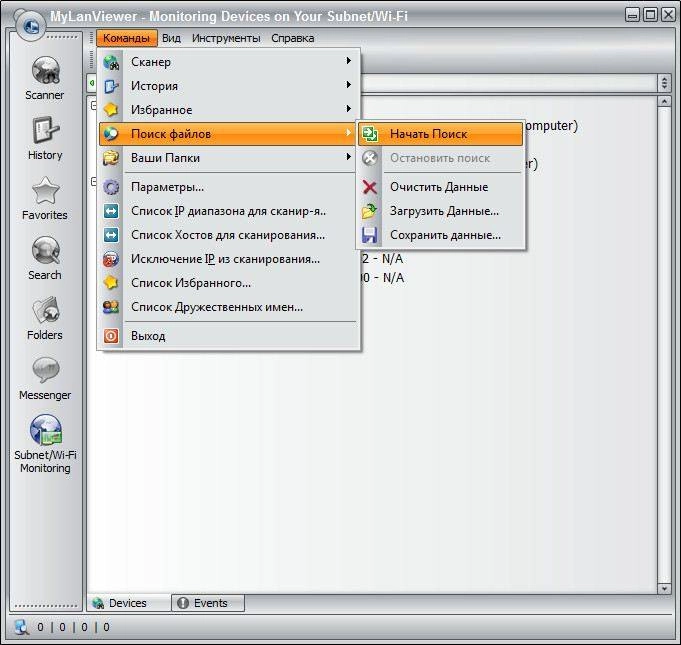Viewport: 681px width, 645px height.
Task: Open the Favorites star sidebar icon
Action: pyautogui.click(x=45, y=190)
